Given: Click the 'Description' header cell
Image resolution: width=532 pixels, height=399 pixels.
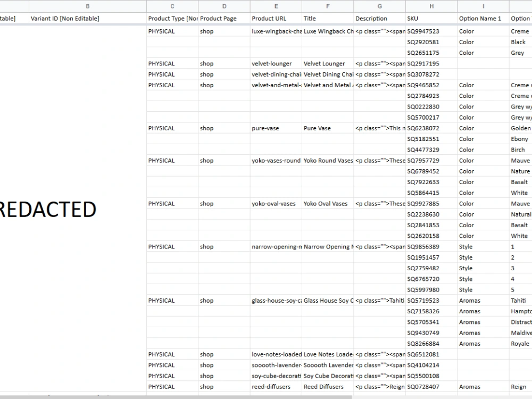Looking at the screenshot, I should [380, 19].
